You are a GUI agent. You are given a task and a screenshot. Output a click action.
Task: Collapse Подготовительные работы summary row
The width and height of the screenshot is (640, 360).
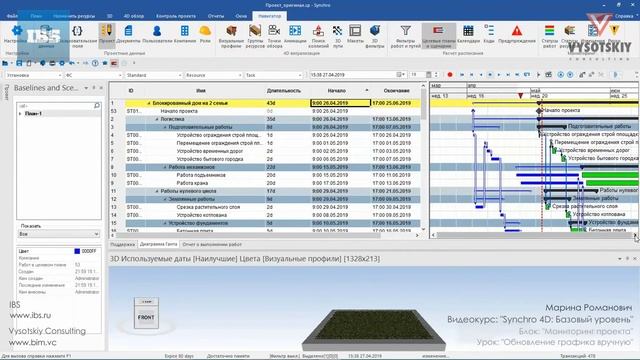(x=165, y=127)
